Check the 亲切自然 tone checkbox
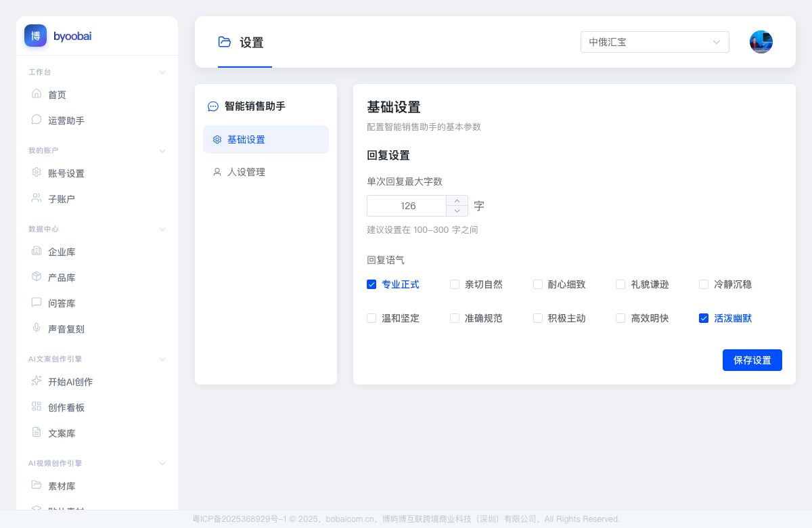 pos(455,284)
